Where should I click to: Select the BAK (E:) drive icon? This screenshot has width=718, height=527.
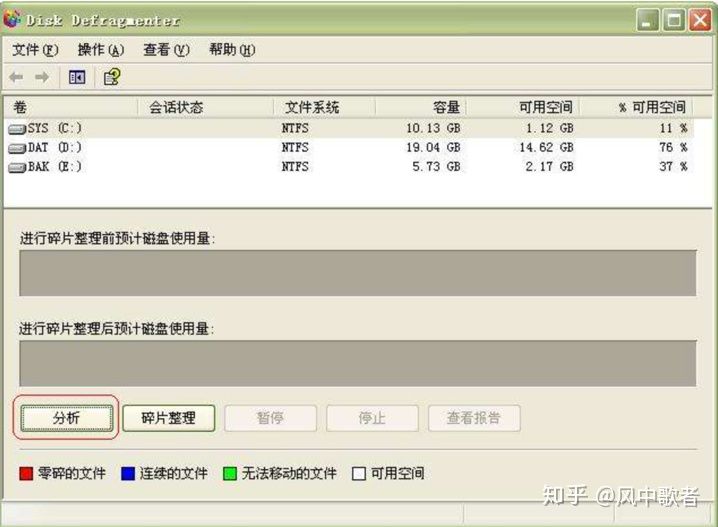(x=17, y=168)
